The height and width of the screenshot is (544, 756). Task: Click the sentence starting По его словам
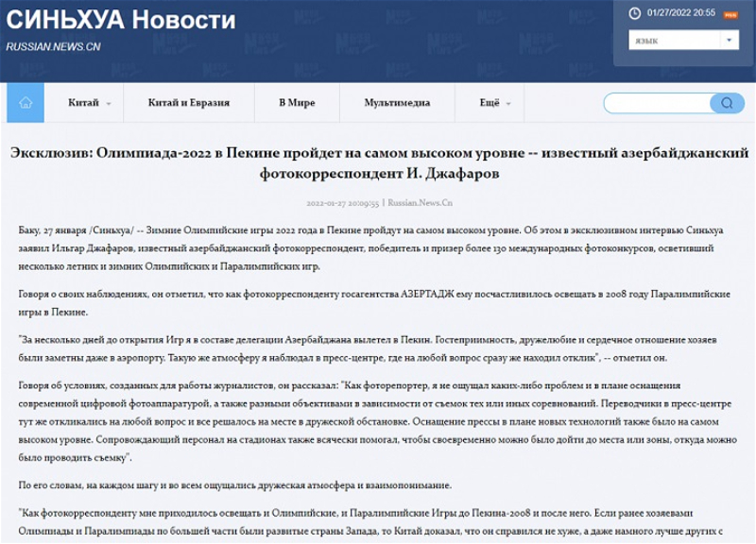(x=234, y=485)
